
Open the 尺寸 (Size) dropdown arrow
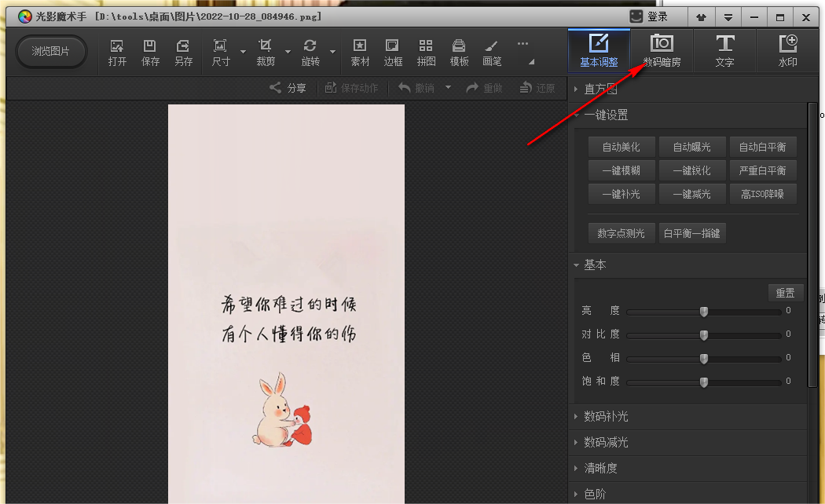[243, 52]
